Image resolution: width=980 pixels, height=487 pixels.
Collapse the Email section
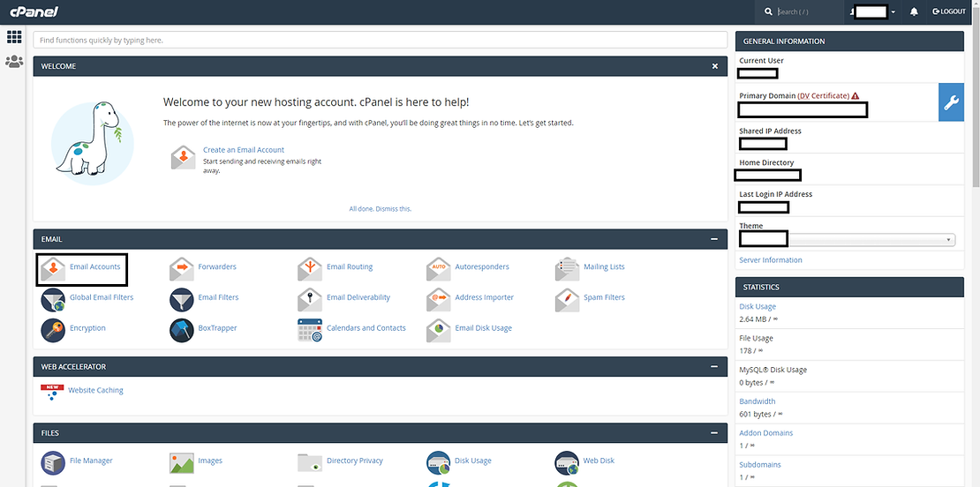pyautogui.click(x=714, y=239)
